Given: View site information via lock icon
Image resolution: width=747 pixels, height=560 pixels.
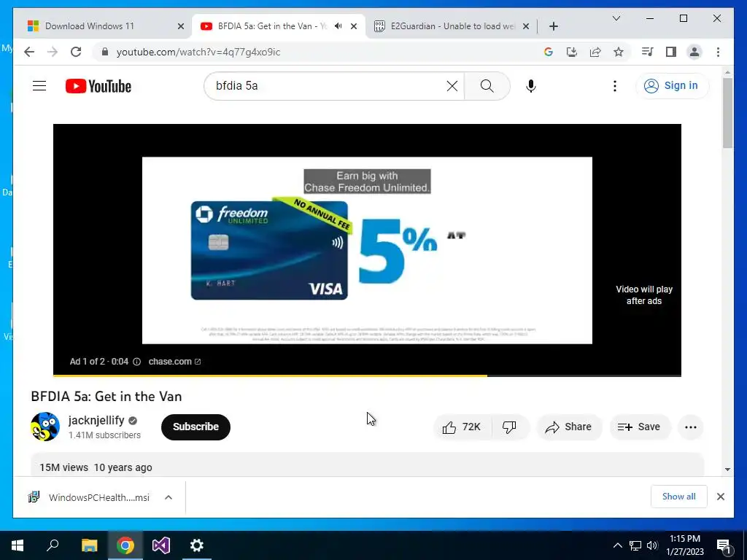Looking at the screenshot, I should (x=105, y=52).
